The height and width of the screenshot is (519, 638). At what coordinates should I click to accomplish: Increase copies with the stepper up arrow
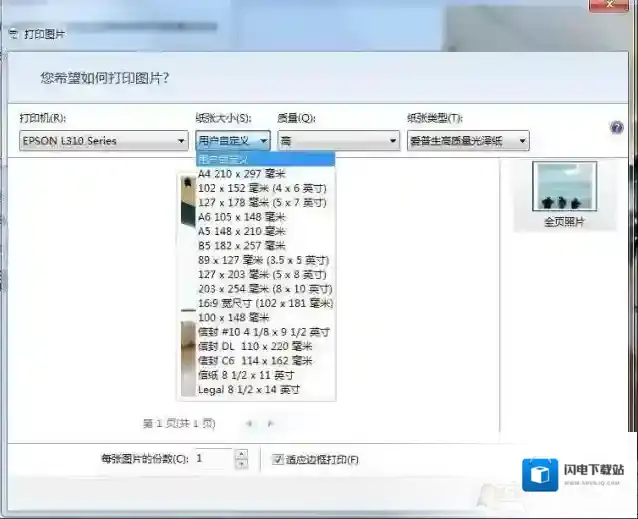pos(240,454)
